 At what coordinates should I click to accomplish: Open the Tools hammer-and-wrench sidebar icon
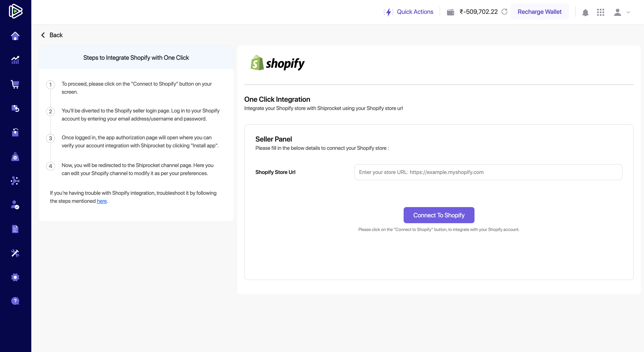click(15, 253)
